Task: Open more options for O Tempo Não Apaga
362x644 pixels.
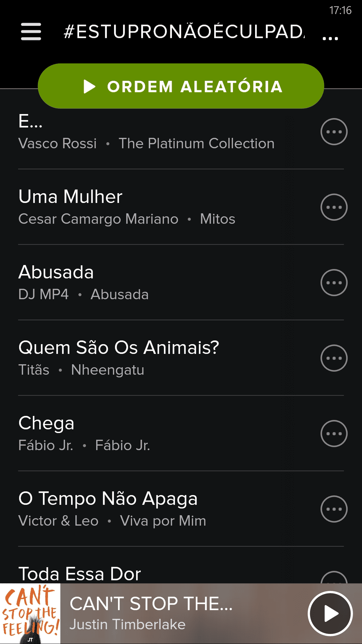Action: click(x=334, y=509)
